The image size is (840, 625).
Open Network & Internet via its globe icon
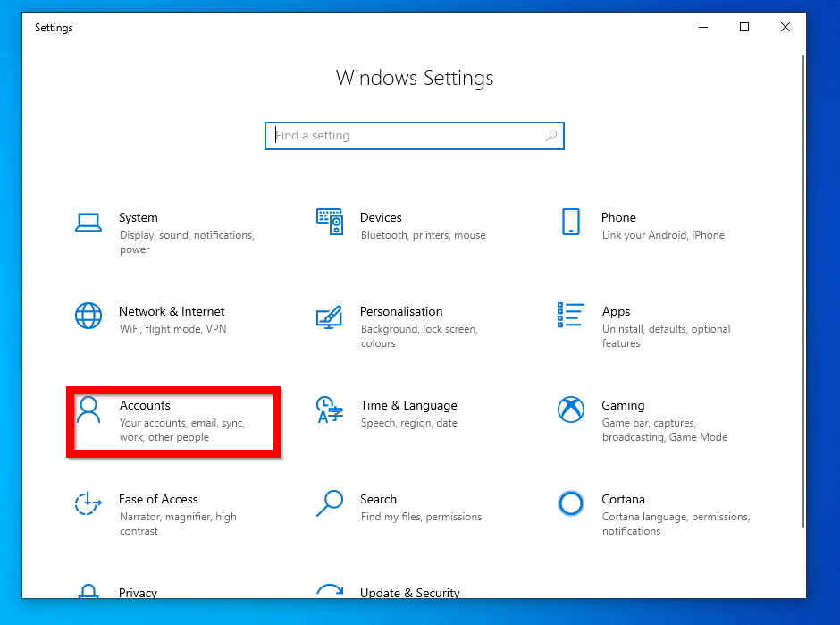(88, 316)
